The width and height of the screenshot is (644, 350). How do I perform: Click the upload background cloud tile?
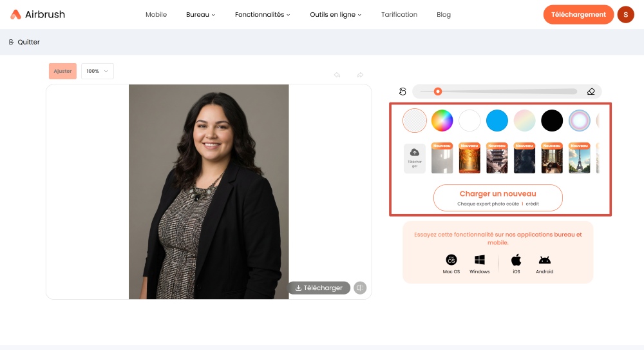tap(414, 159)
